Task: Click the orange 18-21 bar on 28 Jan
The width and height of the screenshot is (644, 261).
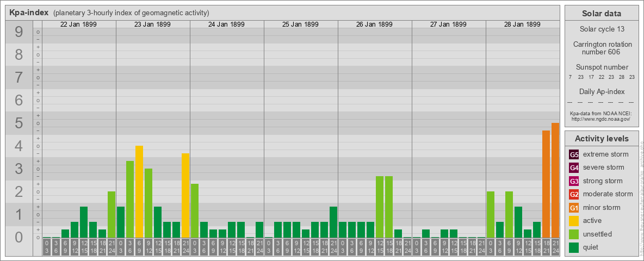Action: pos(546,184)
